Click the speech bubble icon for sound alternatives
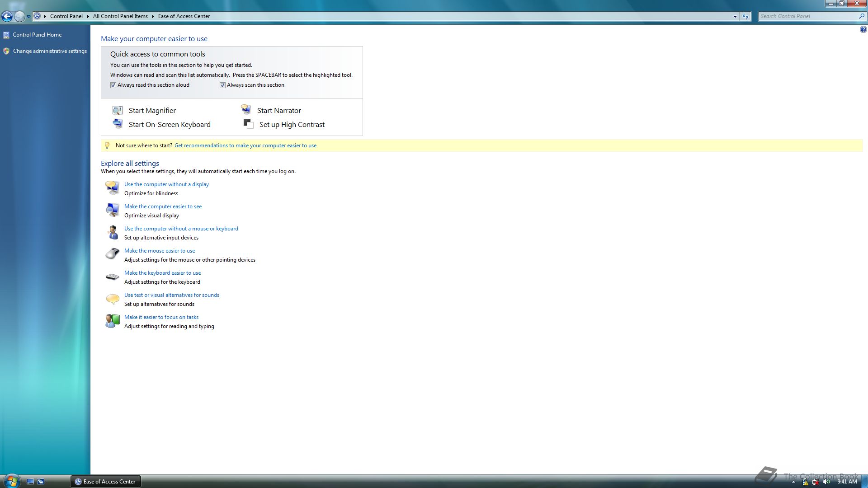The width and height of the screenshot is (868, 488). pos(112,298)
